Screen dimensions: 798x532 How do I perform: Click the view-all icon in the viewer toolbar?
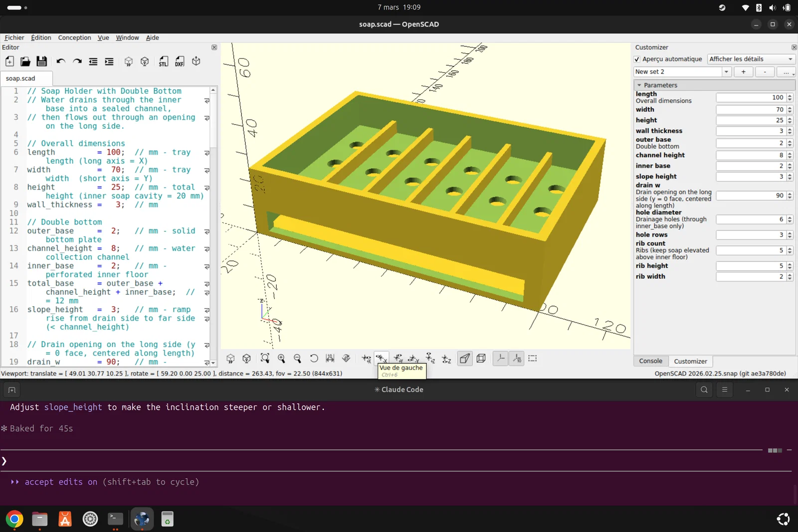pos(265,358)
